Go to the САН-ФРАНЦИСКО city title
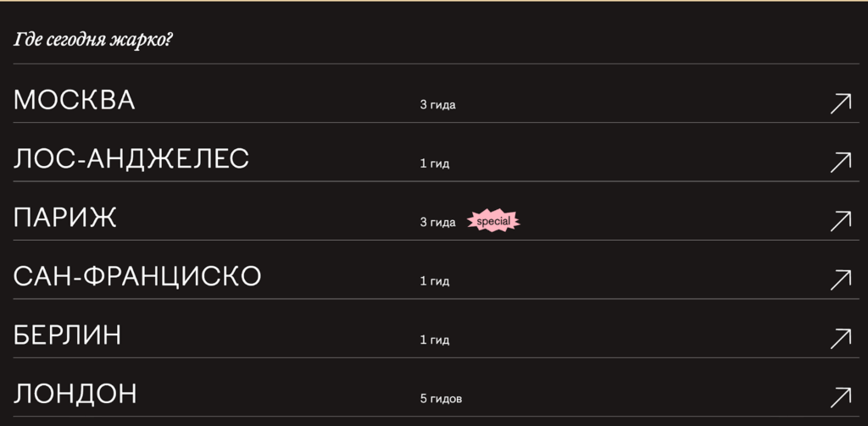The height and width of the screenshot is (426, 868). (137, 276)
